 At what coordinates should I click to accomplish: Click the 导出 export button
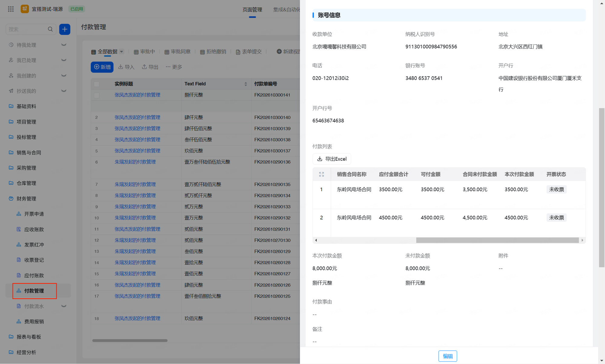tap(150, 67)
